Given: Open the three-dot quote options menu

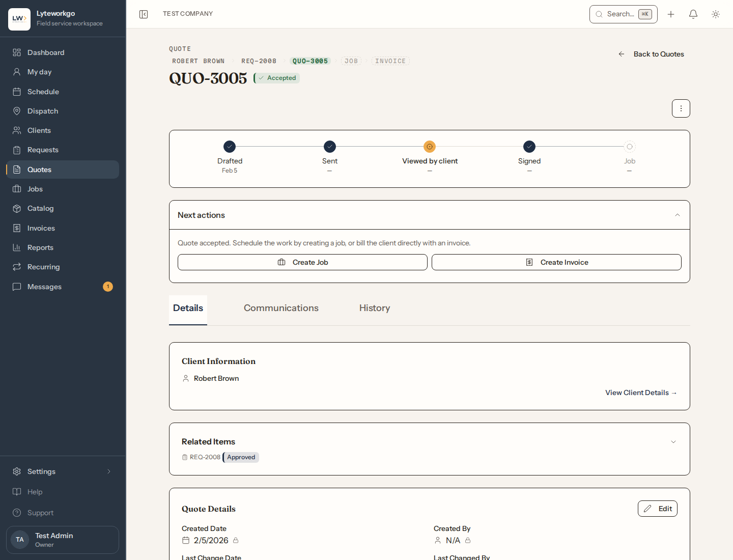Looking at the screenshot, I should [681, 108].
